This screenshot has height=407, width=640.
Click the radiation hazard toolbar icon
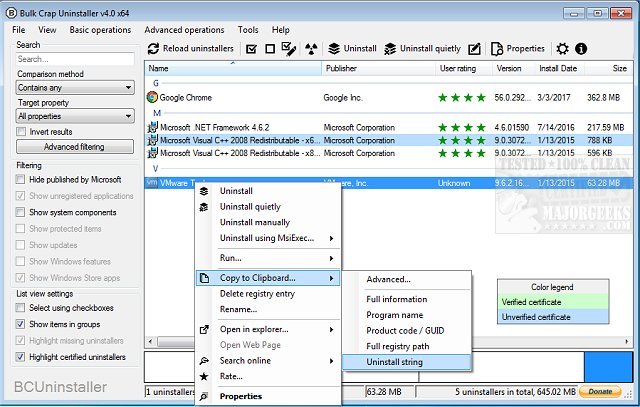[311, 48]
